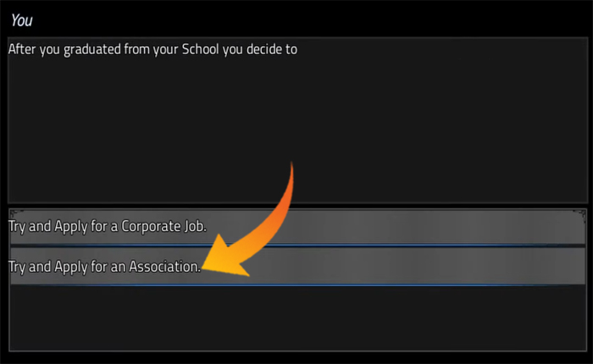Choose "Try and Apply for a Corporate Job"
Screen dimensions: 593x364
[108, 227]
